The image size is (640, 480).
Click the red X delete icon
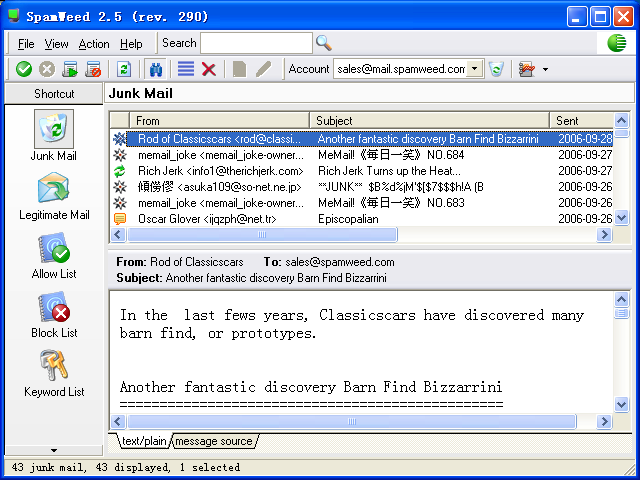[209, 69]
